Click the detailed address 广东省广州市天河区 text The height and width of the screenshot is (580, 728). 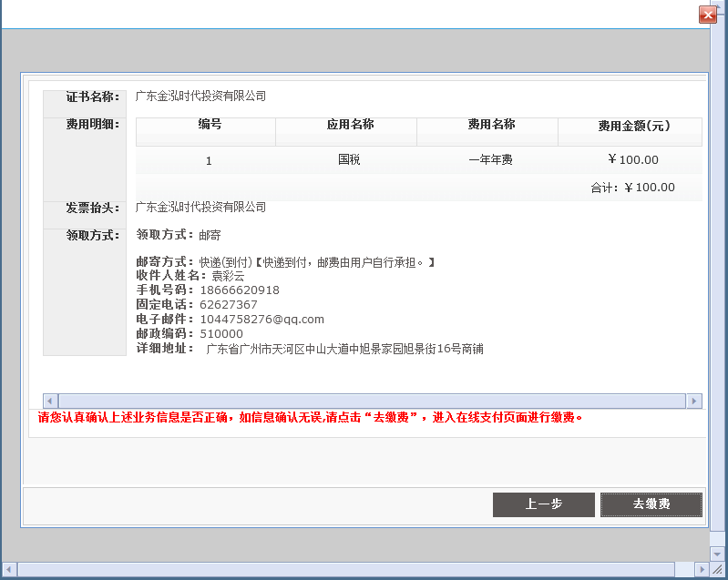344,349
